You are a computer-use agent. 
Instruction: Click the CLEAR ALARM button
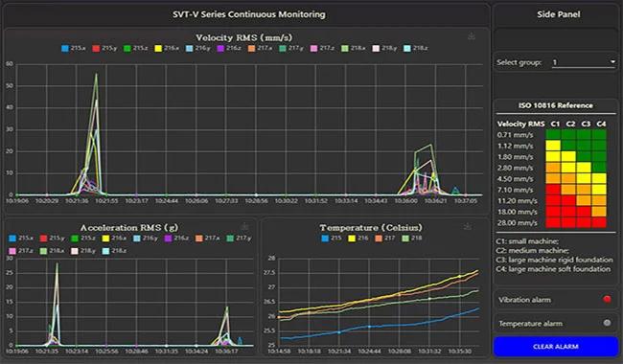pos(556,347)
